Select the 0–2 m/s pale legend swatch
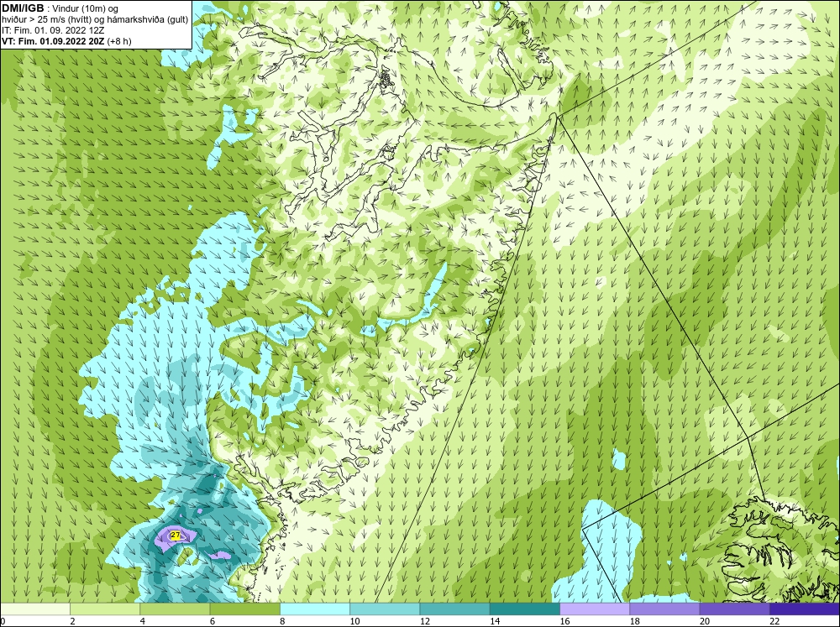Image resolution: width=840 pixels, height=627 pixels. point(34,609)
